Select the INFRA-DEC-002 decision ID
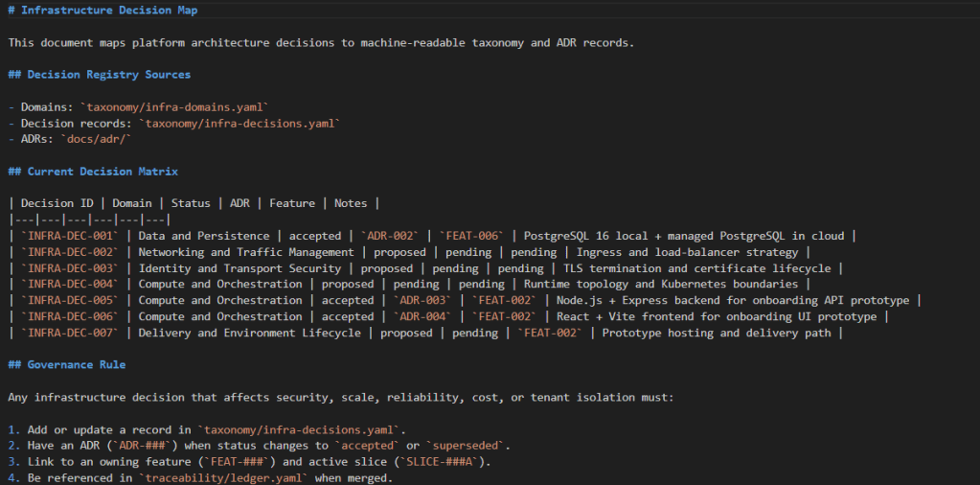Screen dimensions: 980x485 point(73,252)
